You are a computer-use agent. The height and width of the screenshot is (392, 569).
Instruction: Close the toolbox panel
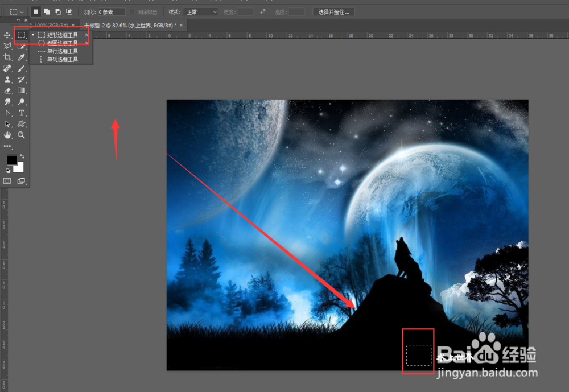pyautogui.click(x=26, y=20)
